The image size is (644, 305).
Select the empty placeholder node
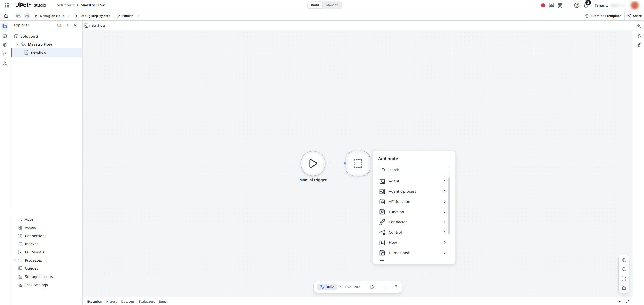(x=358, y=163)
